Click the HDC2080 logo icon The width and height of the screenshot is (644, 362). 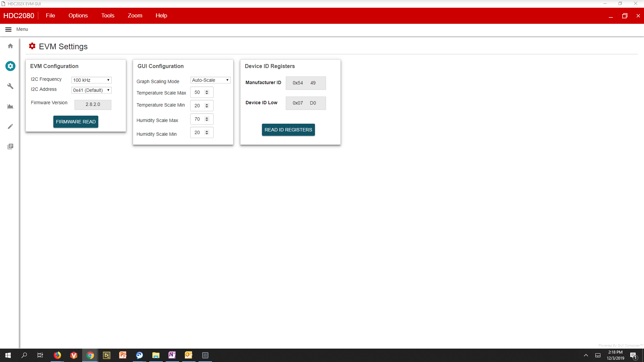click(19, 15)
